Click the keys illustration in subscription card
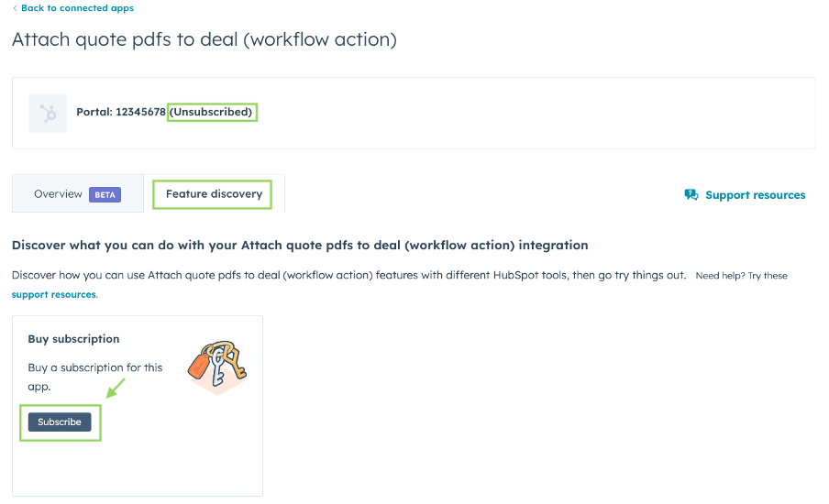829x504 pixels. [x=216, y=367]
